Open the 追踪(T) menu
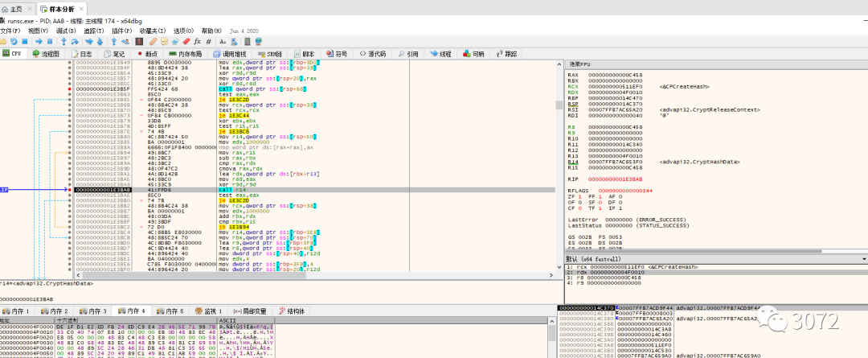 pos(94,31)
